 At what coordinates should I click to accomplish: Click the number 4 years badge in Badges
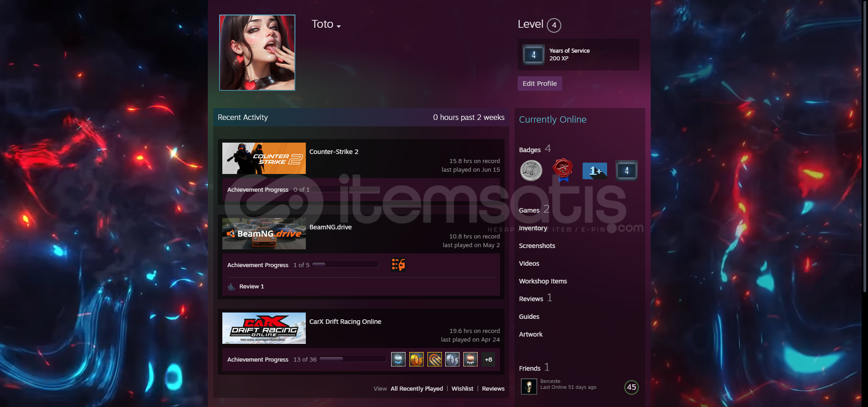627,170
